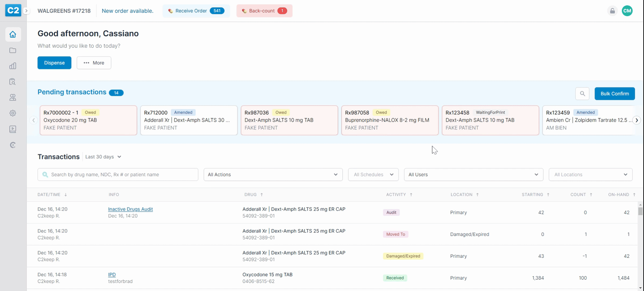Click the Pending transactions 14 count badge
Screen dimensions: 644x291
pyautogui.click(x=116, y=93)
